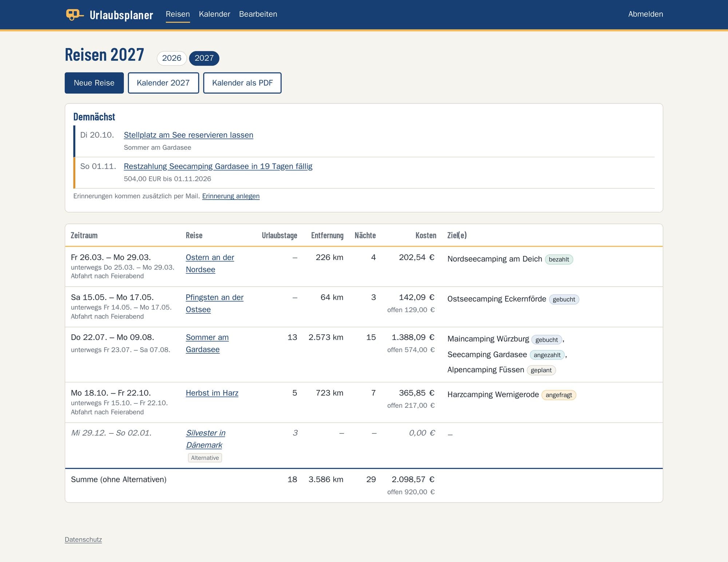
Task: Open Restzahlung Seecamping Gardasee reminder link
Action: (218, 166)
